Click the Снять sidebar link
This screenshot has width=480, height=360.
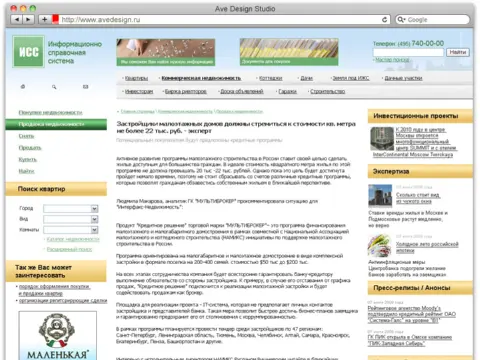[x=26, y=136]
